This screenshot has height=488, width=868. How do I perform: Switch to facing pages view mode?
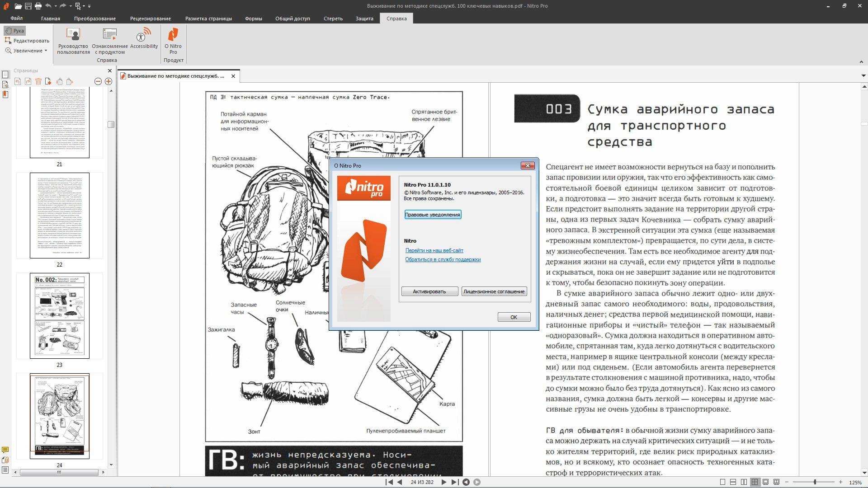744,482
